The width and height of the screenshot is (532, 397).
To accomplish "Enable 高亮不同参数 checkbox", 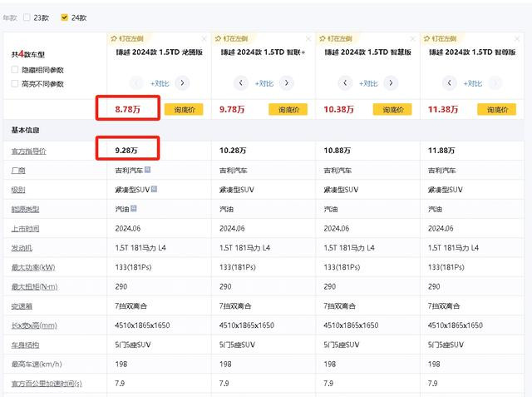I will (x=15, y=83).
